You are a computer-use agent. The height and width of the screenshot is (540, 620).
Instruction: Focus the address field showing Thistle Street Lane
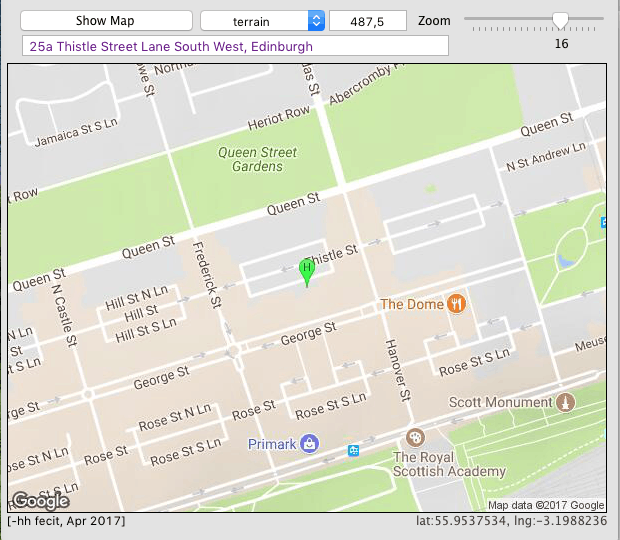tap(235, 46)
